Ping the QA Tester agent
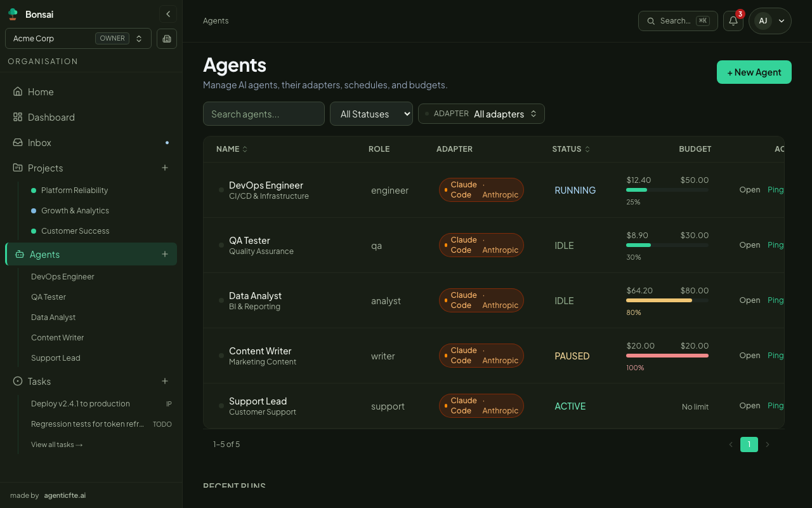Image resolution: width=812 pixels, height=508 pixels. click(x=776, y=245)
